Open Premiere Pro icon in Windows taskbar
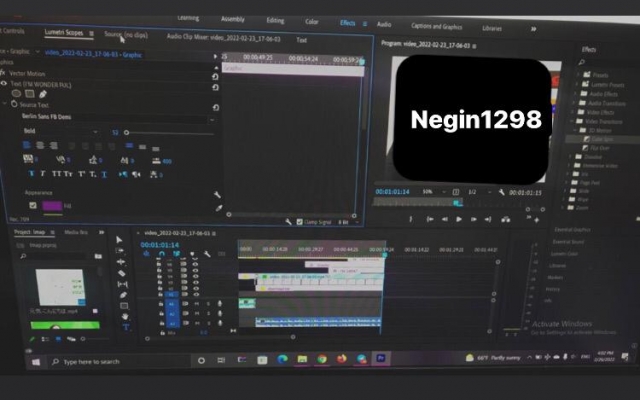Viewport: 640px width, 400px height. [x=380, y=358]
